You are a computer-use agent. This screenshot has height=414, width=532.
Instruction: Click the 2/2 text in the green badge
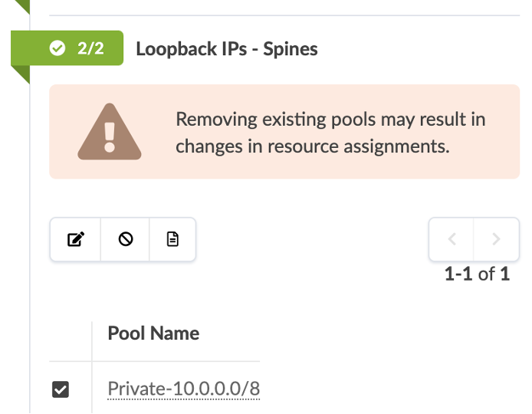click(x=90, y=49)
